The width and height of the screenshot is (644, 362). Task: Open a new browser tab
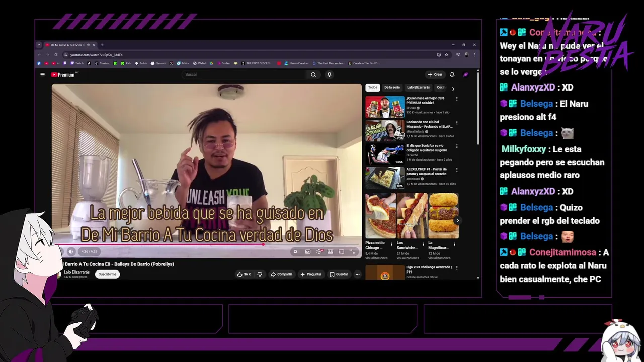[x=102, y=45]
